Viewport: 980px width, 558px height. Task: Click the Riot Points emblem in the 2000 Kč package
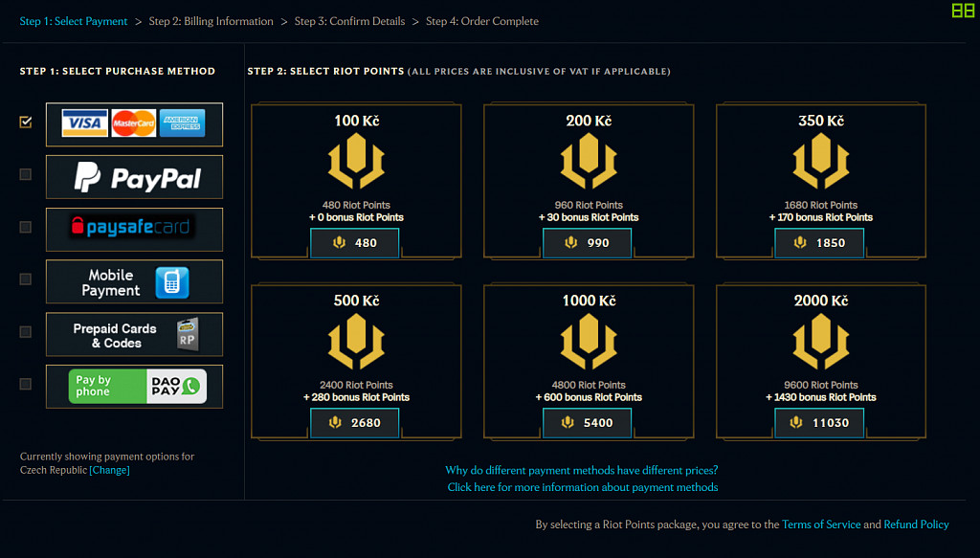(x=819, y=343)
